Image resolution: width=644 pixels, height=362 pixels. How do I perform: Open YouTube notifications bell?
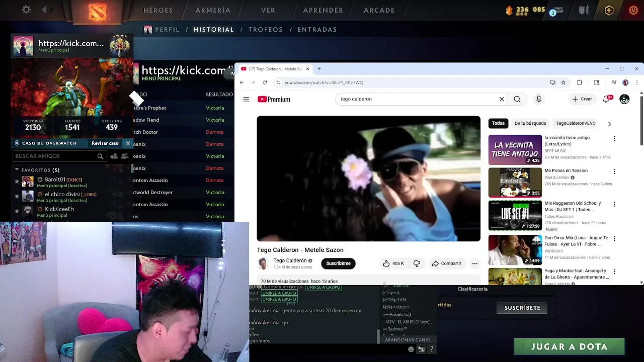pos(607,99)
